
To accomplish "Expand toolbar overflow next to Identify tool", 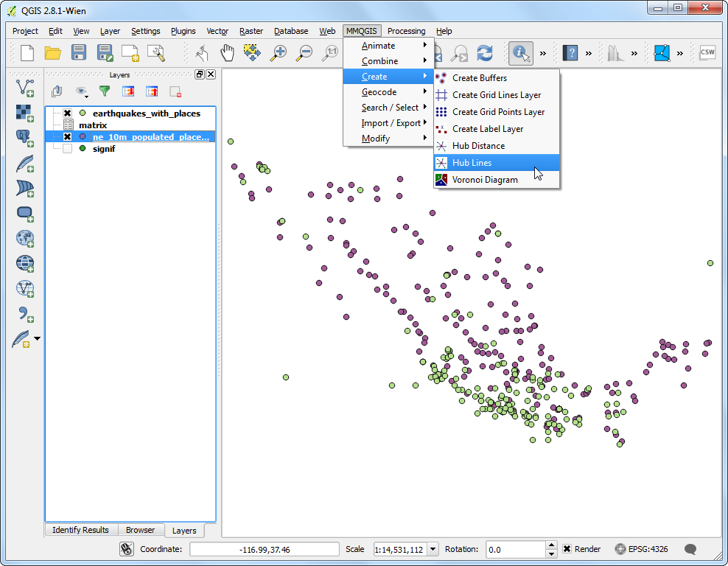I will click(543, 53).
